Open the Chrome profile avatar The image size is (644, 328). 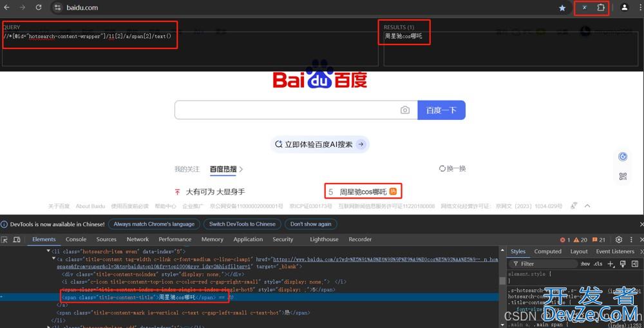click(x=624, y=7)
